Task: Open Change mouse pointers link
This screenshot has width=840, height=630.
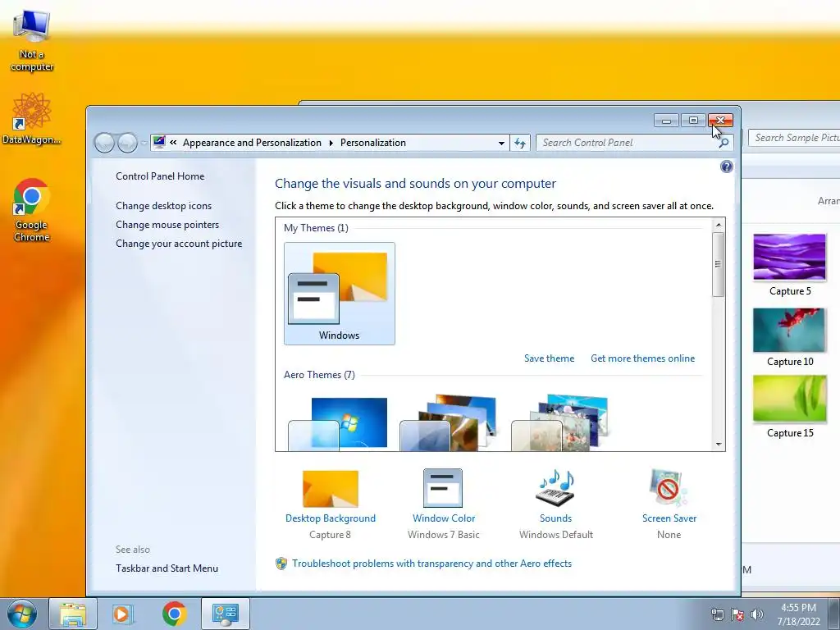Action: tap(167, 225)
